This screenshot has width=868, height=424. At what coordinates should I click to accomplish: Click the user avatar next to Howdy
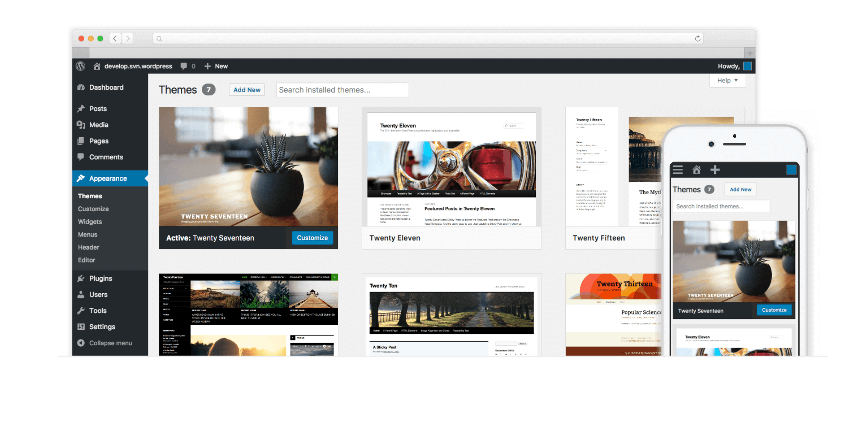(747, 66)
